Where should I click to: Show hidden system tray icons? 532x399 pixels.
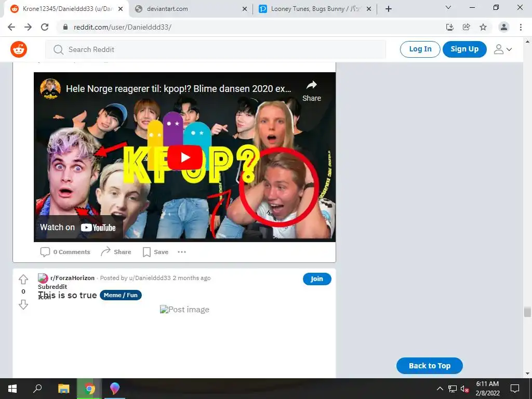[440, 389]
